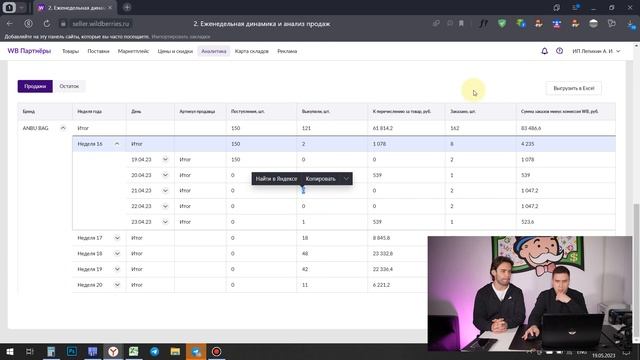This screenshot has width=640, height=360.
Task: Click Выгрузить в Excel button
Action: point(573,88)
